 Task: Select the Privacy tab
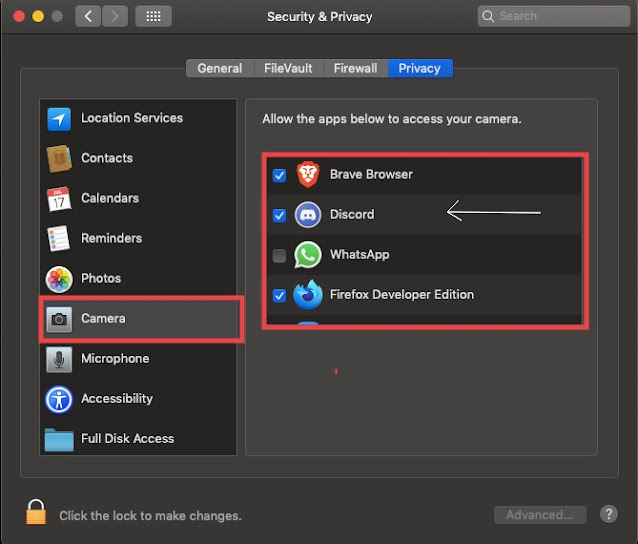(x=420, y=68)
